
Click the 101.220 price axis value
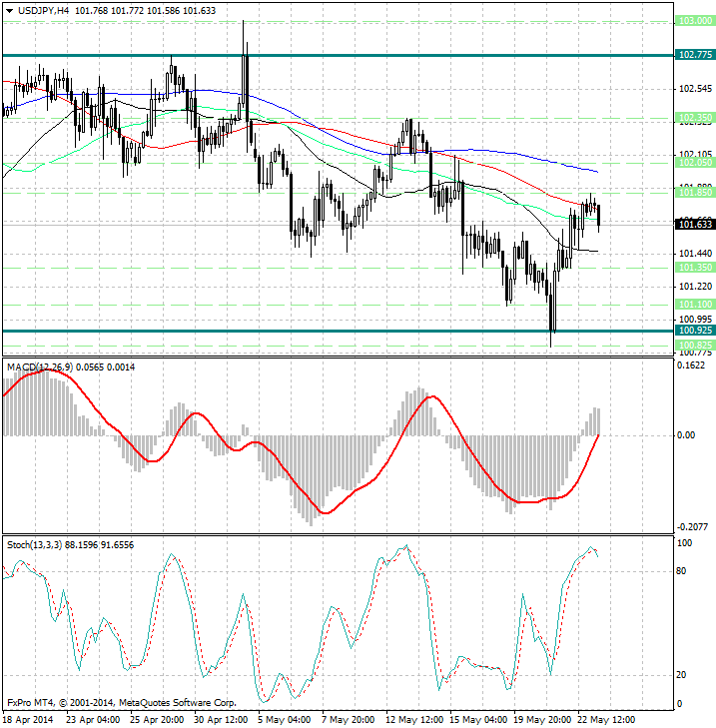[x=695, y=287]
